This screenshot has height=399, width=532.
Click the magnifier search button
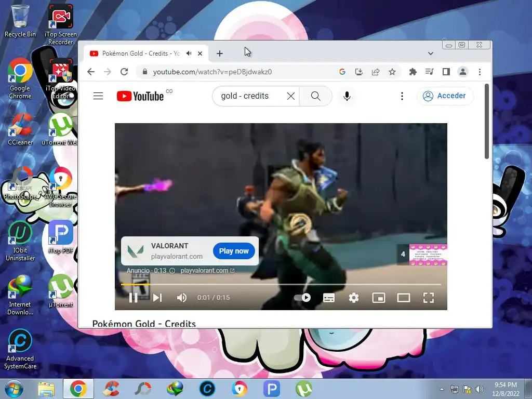pos(315,96)
